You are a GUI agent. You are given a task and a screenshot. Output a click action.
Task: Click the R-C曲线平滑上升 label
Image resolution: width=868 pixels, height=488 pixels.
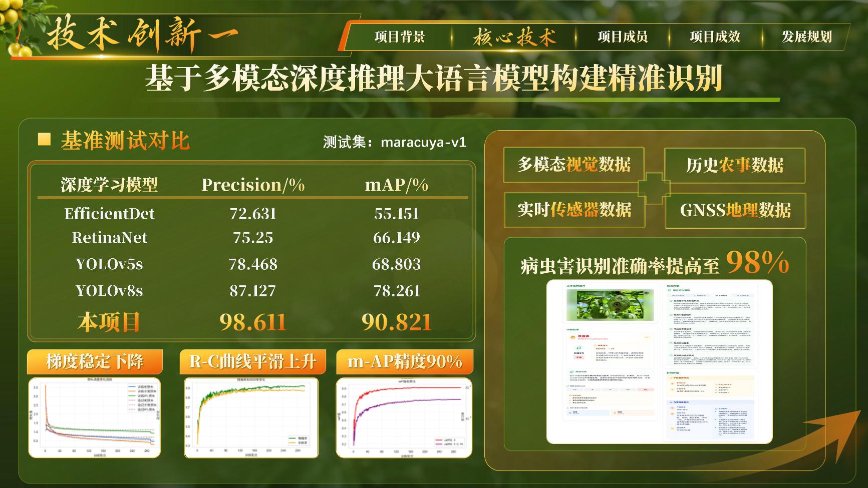(252, 361)
